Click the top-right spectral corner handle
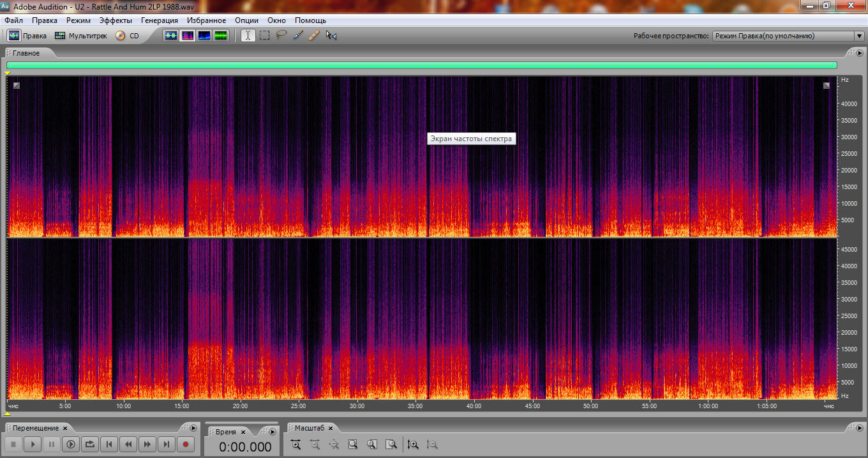Image resolution: width=868 pixels, height=458 pixels. pyautogui.click(x=827, y=85)
